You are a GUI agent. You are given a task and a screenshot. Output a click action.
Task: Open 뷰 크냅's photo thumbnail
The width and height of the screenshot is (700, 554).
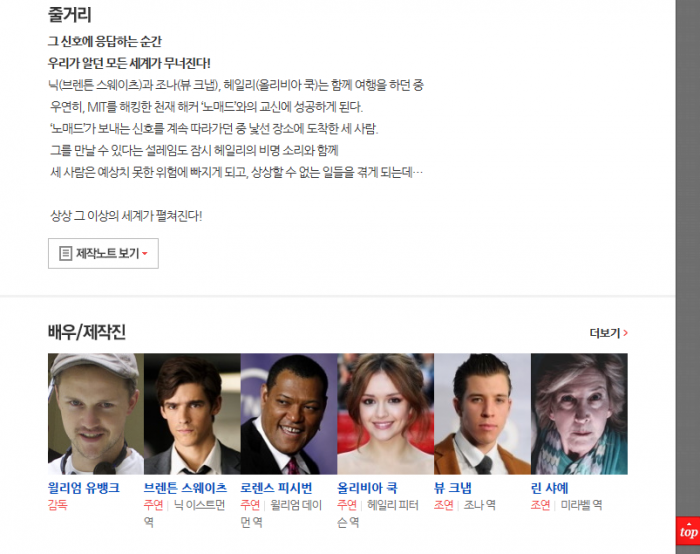483,414
